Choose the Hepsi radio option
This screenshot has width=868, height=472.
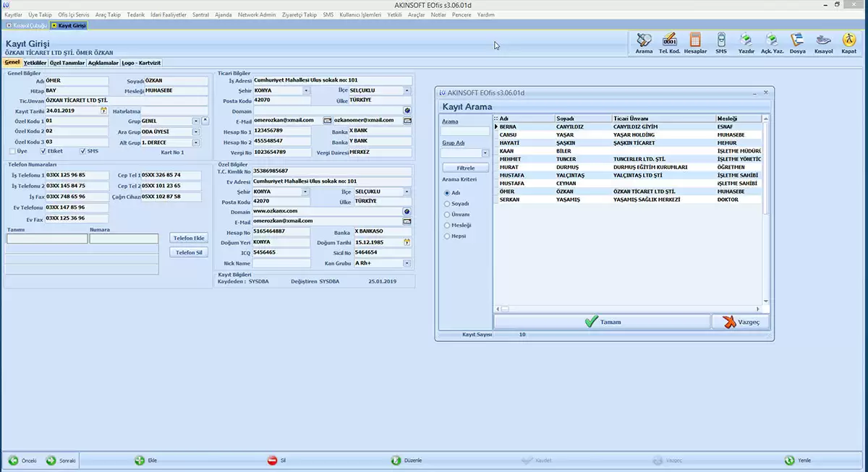(x=446, y=236)
